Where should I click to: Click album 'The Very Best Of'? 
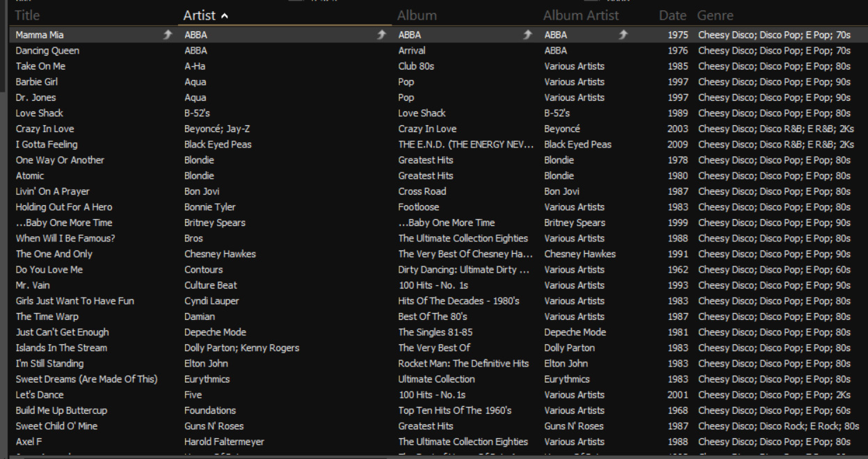coord(435,348)
